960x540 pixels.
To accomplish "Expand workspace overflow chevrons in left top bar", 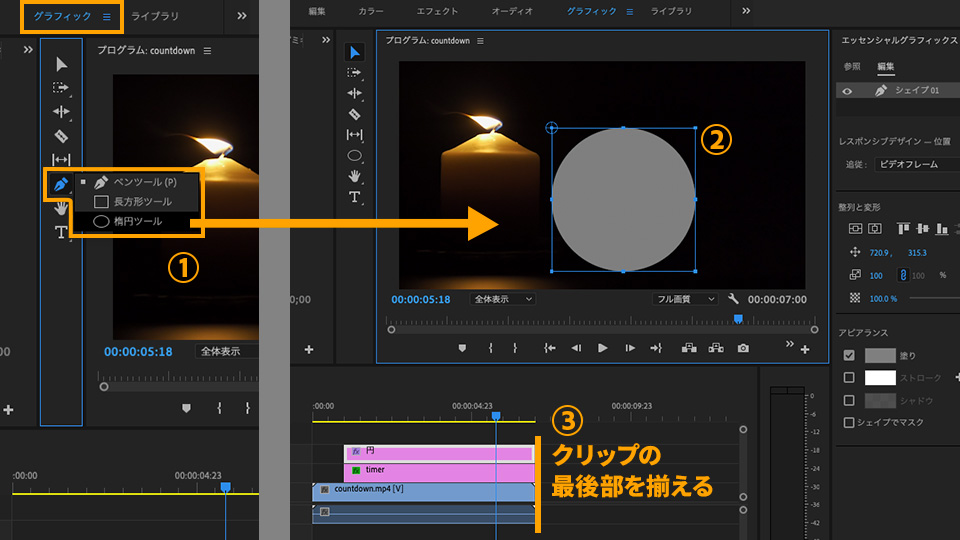I will pos(242,16).
